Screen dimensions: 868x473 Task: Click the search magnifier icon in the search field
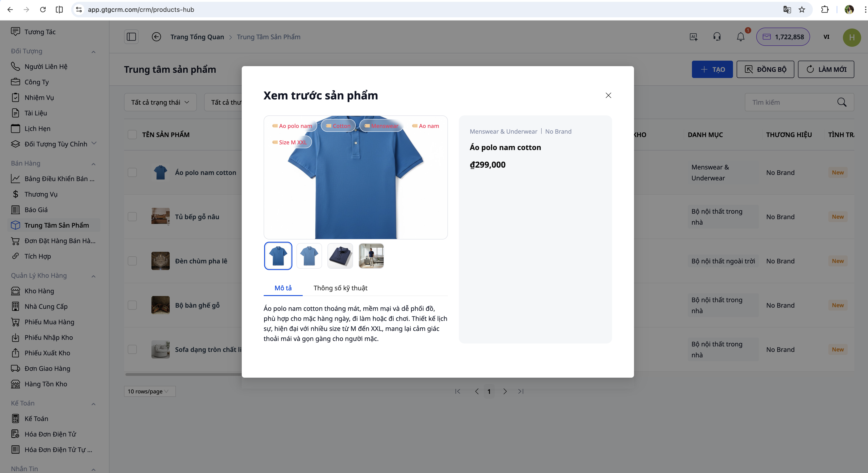coord(842,102)
